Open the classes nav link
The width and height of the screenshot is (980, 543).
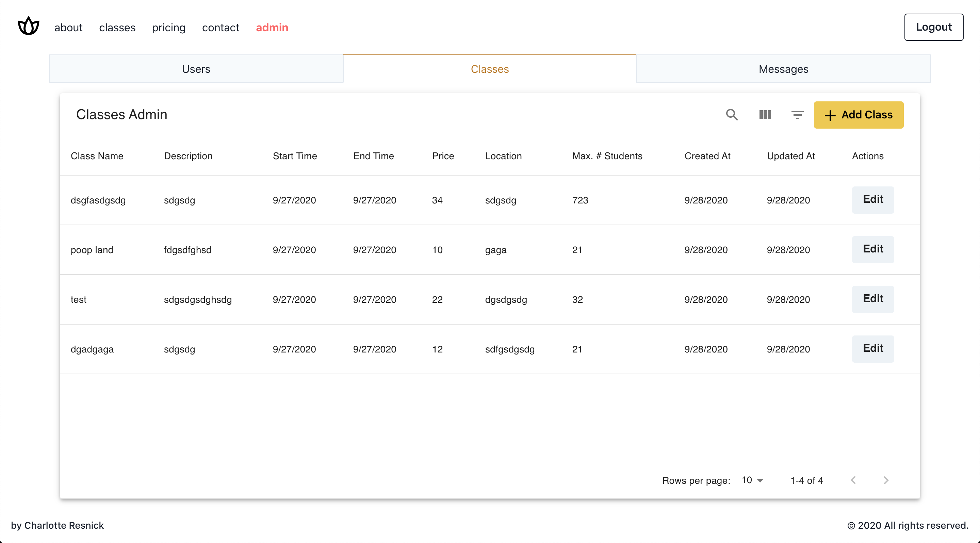click(x=117, y=27)
